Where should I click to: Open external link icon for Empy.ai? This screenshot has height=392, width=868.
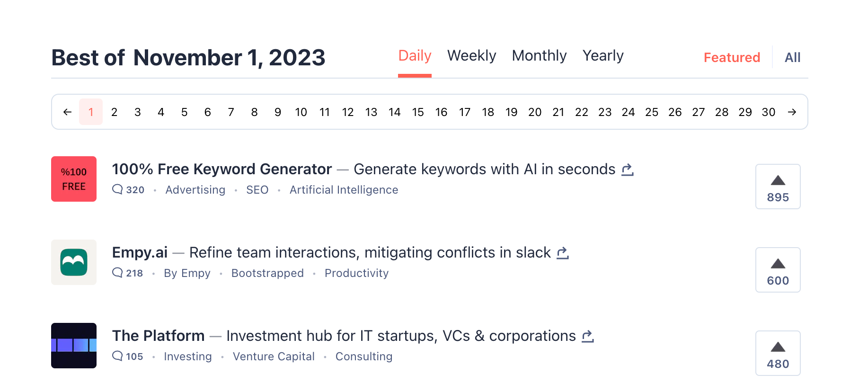tap(563, 253)
